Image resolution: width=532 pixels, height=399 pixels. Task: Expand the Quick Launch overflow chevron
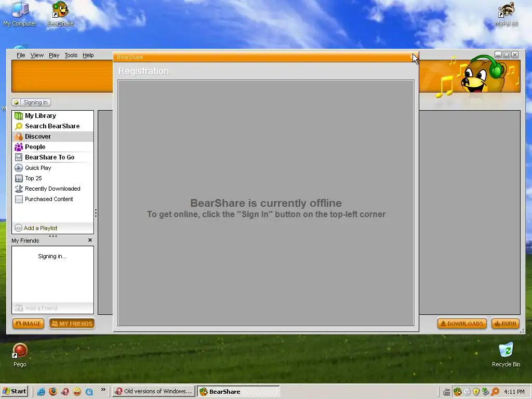coord(103,390)
